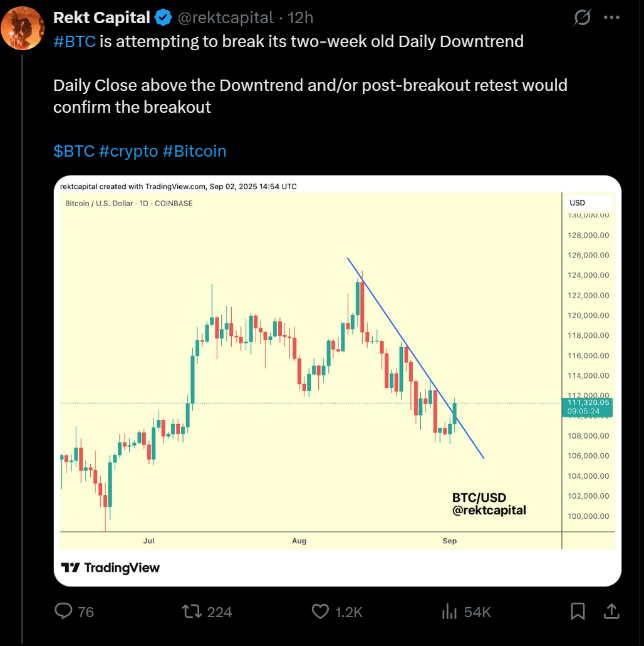The height and width of the screenshot is (646, 644).
Task: Click the share post icon
Action: tap(611, 611)
